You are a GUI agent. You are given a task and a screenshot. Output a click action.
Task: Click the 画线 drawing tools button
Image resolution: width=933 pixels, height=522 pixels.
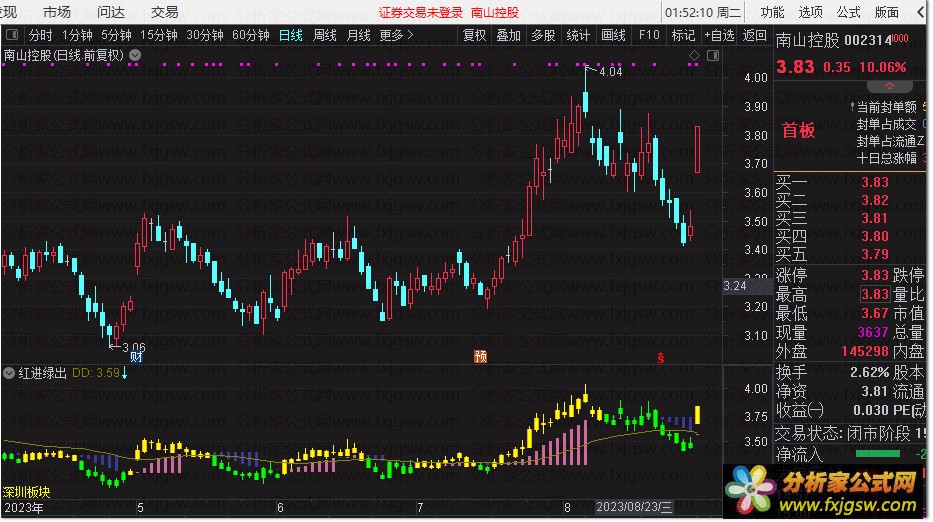pos(613,35)
